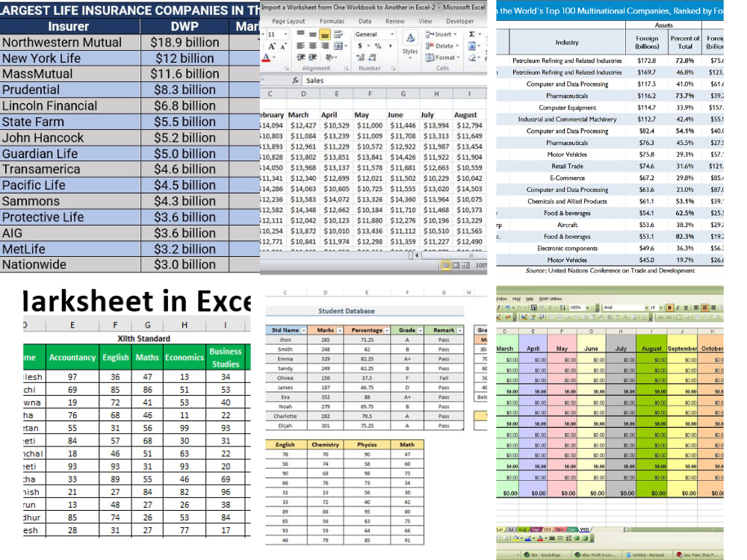Switch to Normal view in status bar
The width and height of the screenshot is (747, 560).
(446, 265)
